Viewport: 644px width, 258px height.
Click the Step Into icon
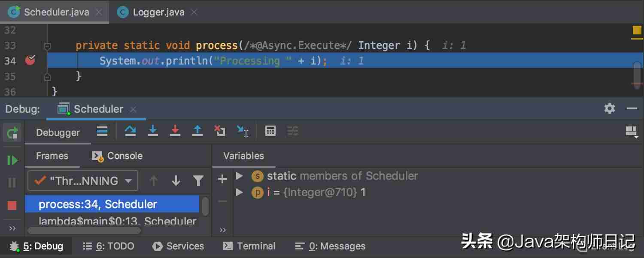(153, 131)
